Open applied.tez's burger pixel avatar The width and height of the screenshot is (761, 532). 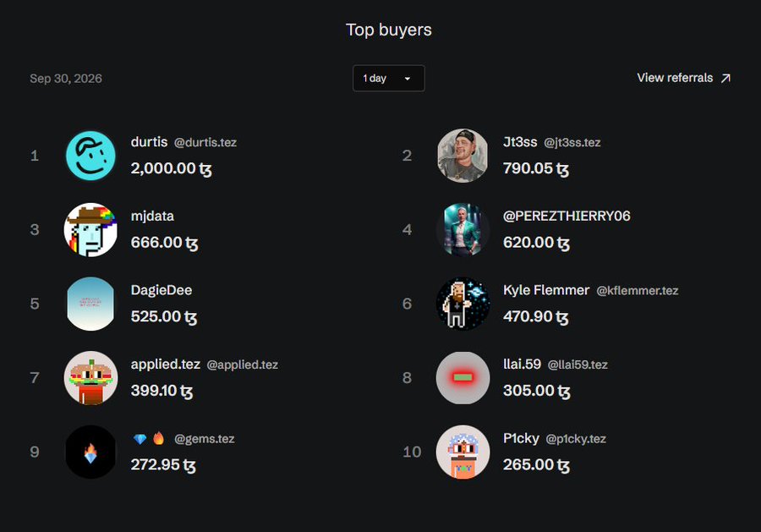point(90,377)
